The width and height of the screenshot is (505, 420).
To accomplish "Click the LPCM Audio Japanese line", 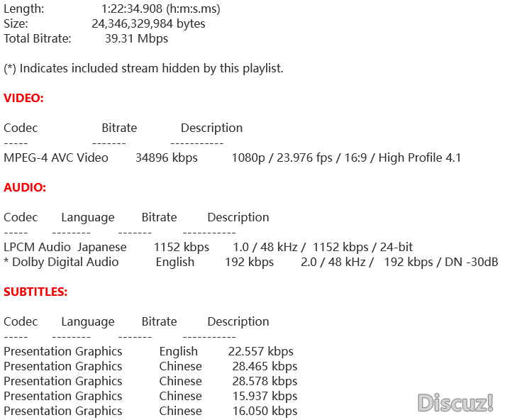I will [x=65, y=247].
